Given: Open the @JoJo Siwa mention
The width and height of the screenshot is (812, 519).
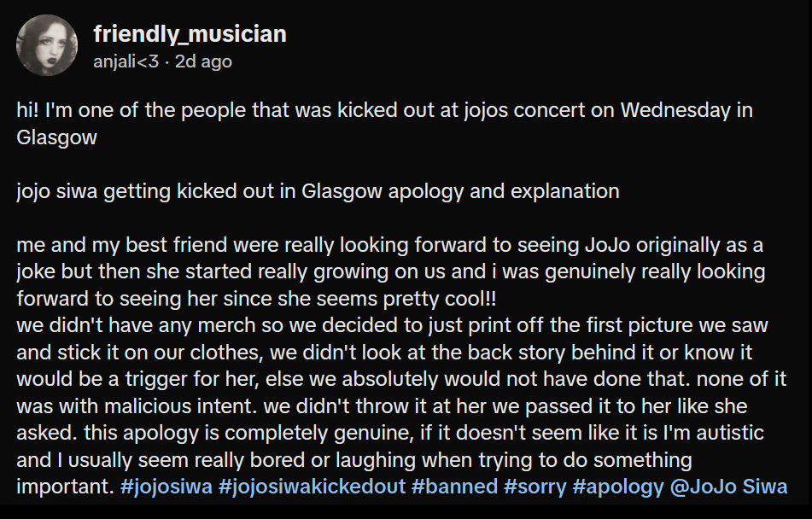Looking at the screenshot, I should (x=729, y=487).
